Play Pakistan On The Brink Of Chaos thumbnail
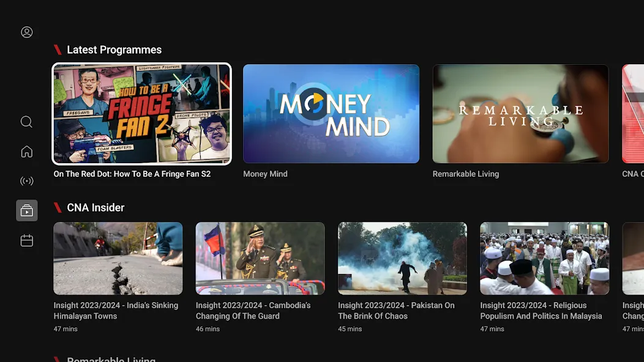 click(x=403, y=258)
